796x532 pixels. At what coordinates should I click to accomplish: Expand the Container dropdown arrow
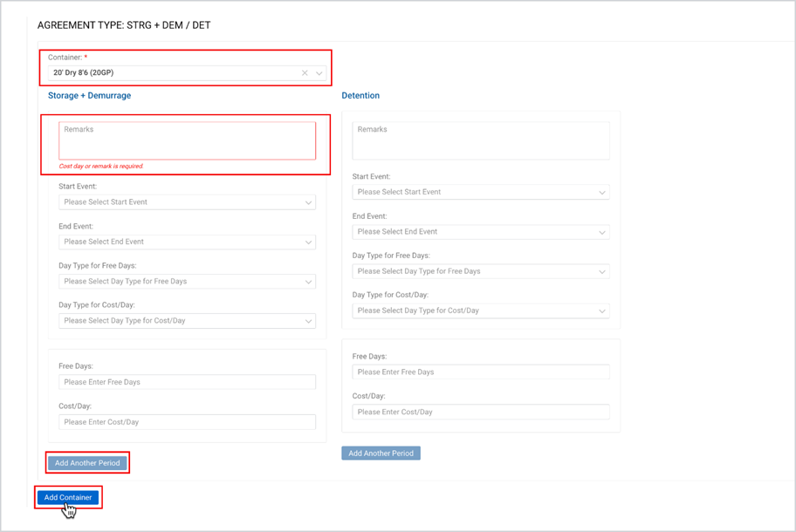click(x=319, y=73)
